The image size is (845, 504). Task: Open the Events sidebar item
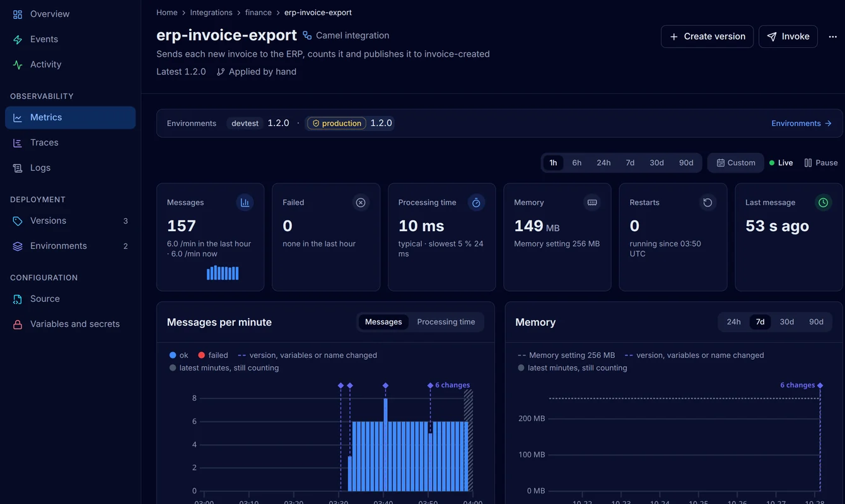(70, 39)
